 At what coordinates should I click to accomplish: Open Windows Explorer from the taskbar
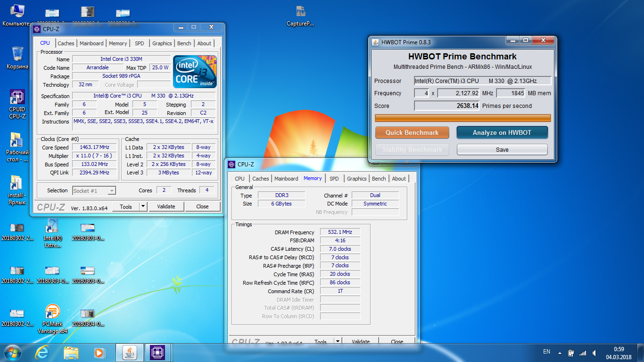(71, 353)
